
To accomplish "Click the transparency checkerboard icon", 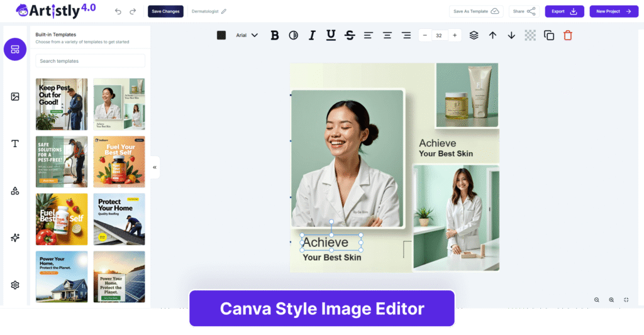I will [530, 35].
